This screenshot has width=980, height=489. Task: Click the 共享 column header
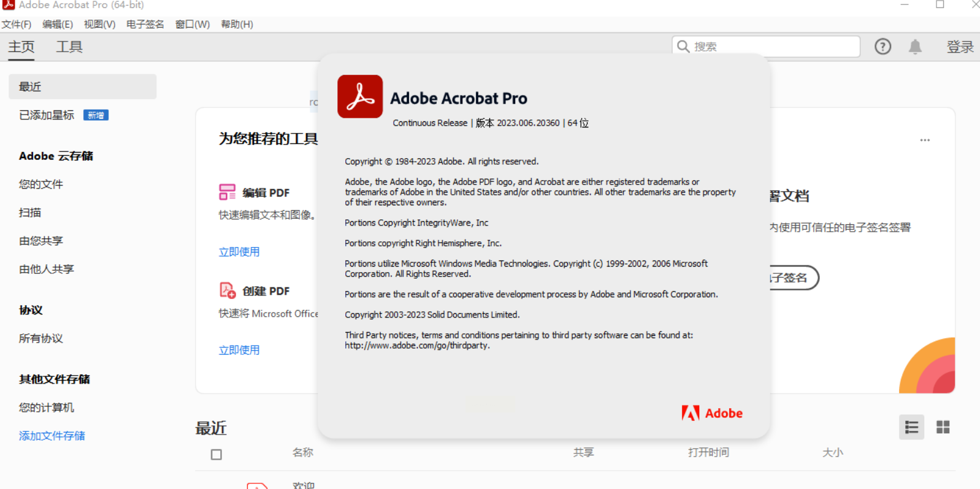(x=584, y=452)
